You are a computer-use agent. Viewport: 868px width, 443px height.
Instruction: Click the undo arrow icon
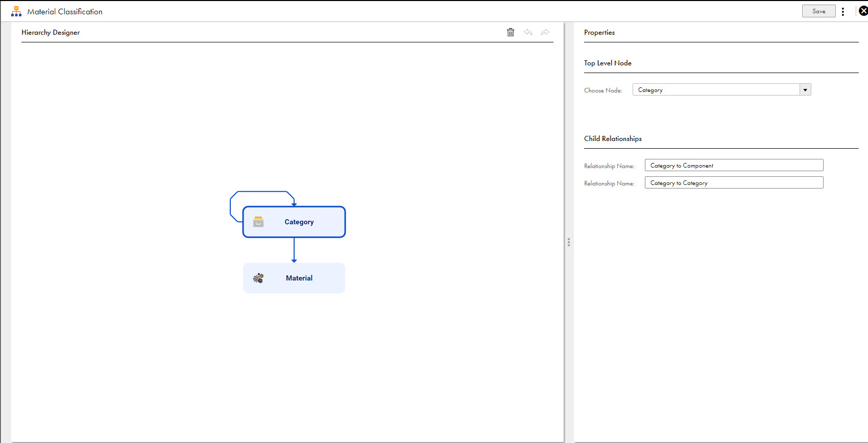click(528, 32)
